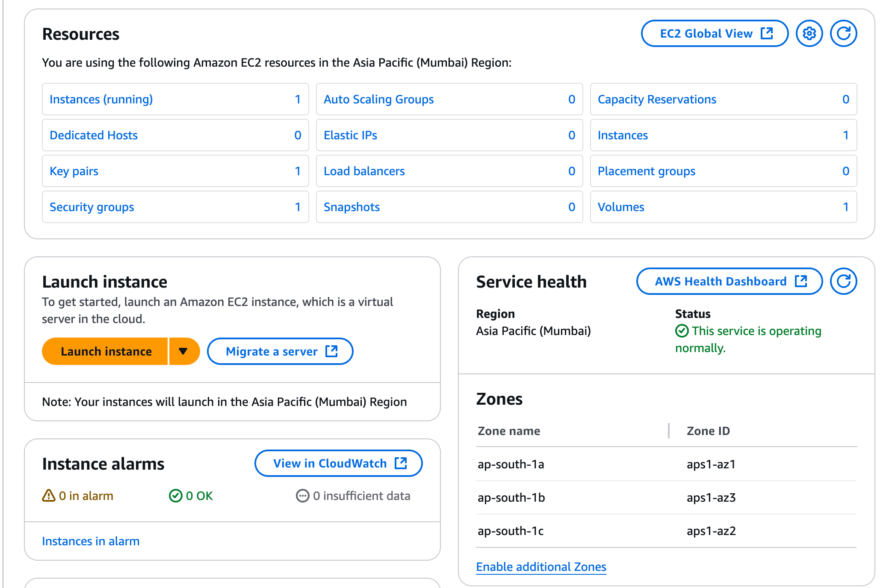Click the external link icon on EC2 Global View
Viewport: 892px width, 588px height.
coord(767,33)
